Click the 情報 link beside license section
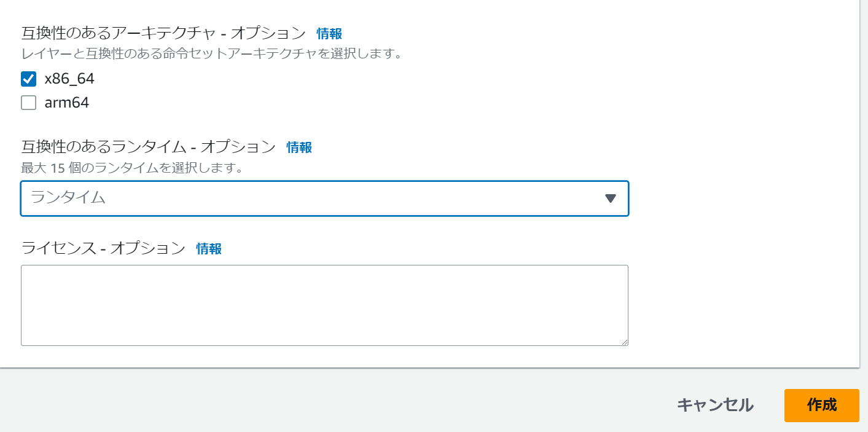 [209, 248]
